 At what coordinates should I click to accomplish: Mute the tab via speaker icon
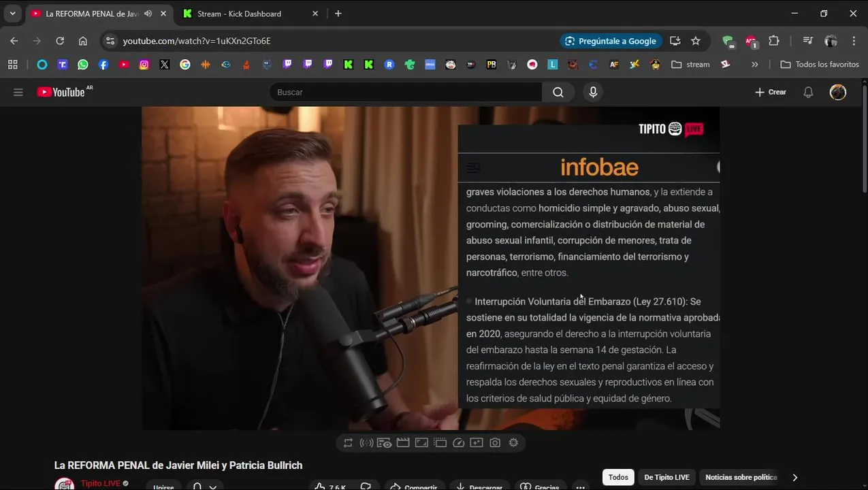point(148,14)
